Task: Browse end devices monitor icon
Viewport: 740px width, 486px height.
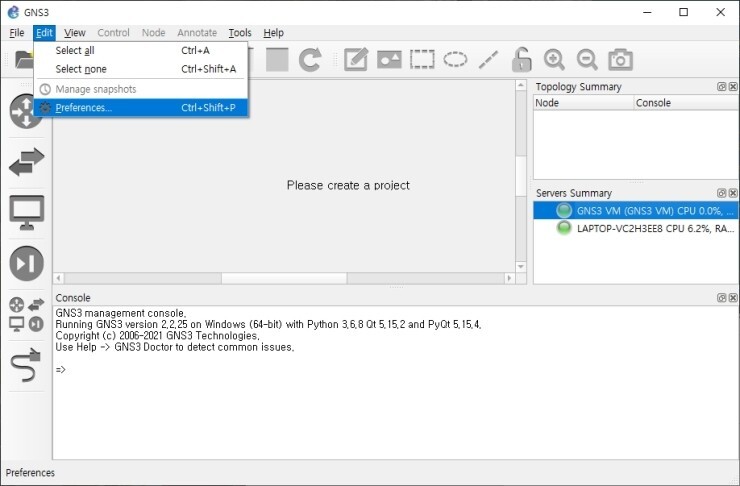Action: [26, 212]
